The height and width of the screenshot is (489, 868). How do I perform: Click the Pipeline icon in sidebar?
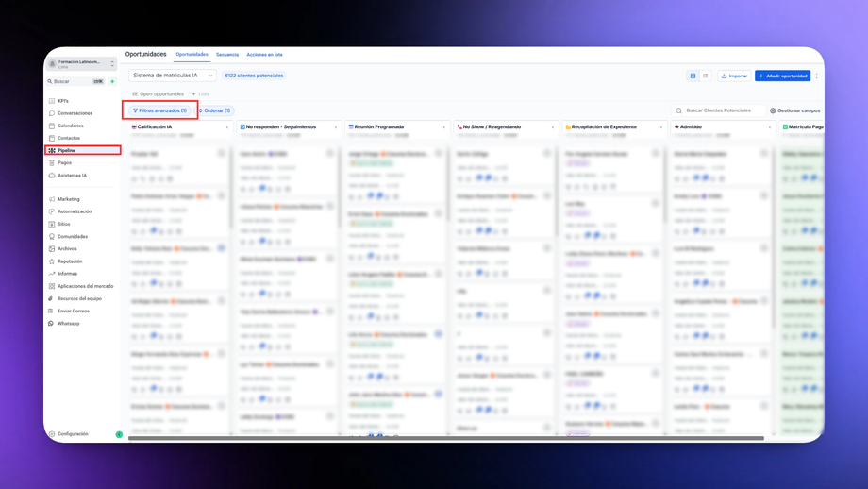(52, 151)
